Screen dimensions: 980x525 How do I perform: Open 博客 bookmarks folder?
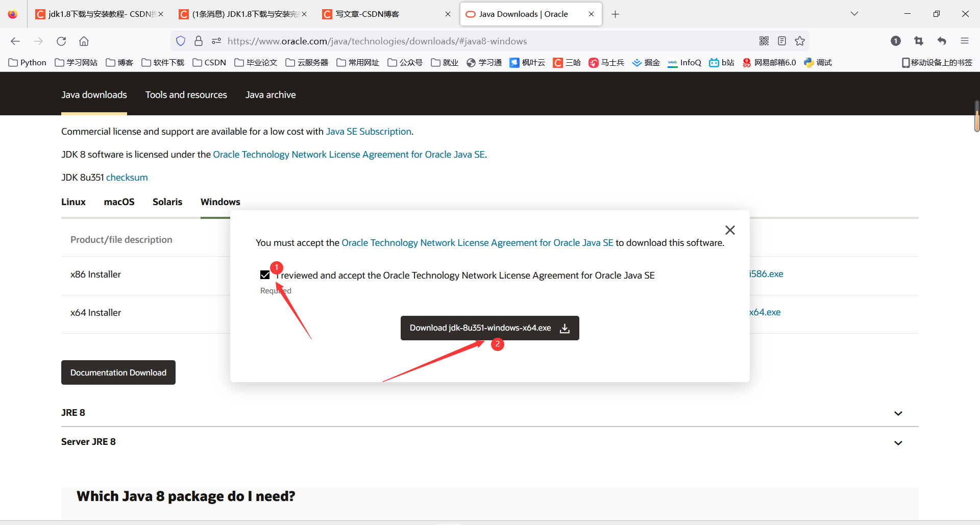(119, 63)
